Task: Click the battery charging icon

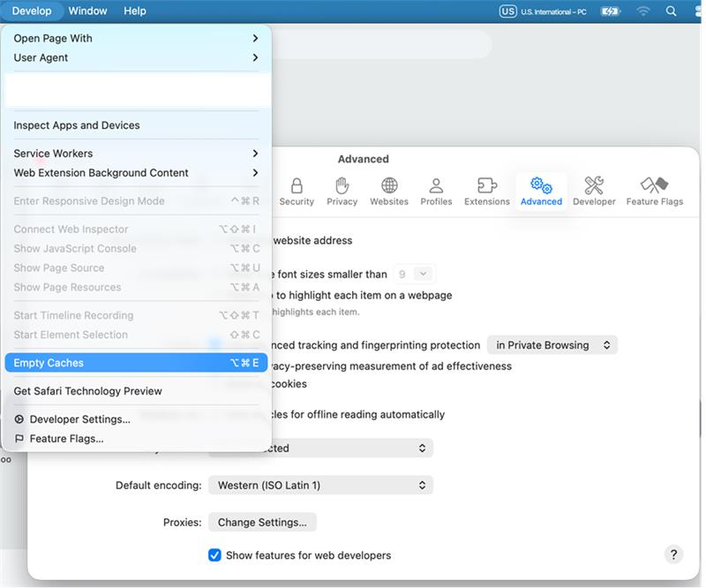Action: click(x=611, y=11)
